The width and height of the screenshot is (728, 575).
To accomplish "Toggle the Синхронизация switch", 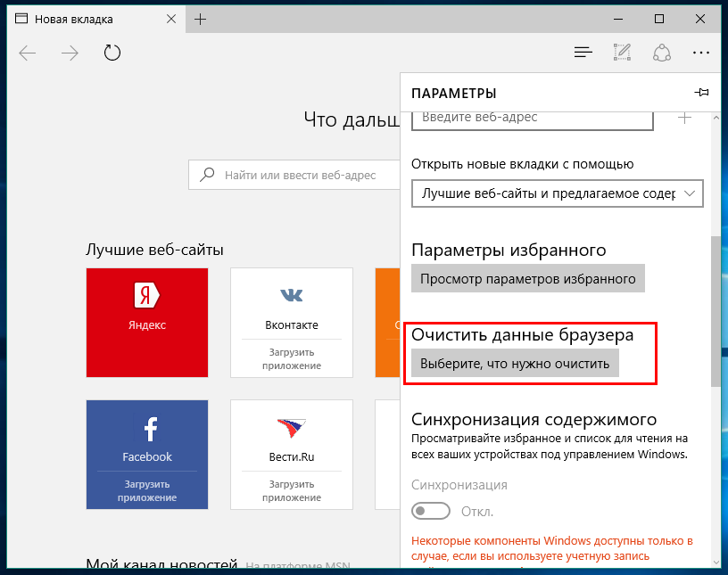I will [431, 512].
